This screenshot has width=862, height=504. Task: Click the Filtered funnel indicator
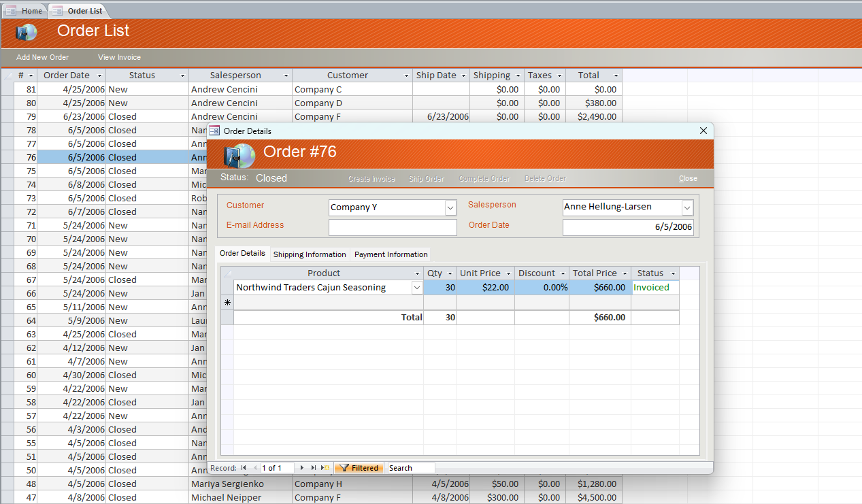(359, 468)
